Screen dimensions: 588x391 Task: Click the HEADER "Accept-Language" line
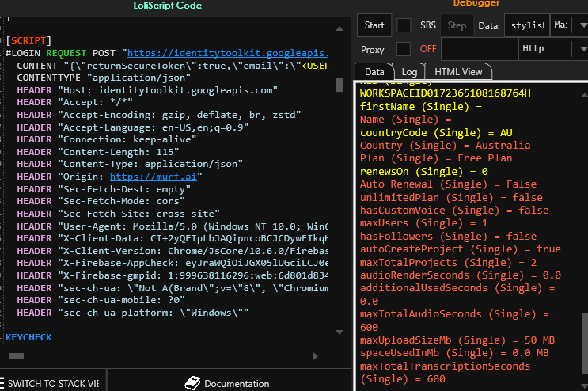[133, 127]
